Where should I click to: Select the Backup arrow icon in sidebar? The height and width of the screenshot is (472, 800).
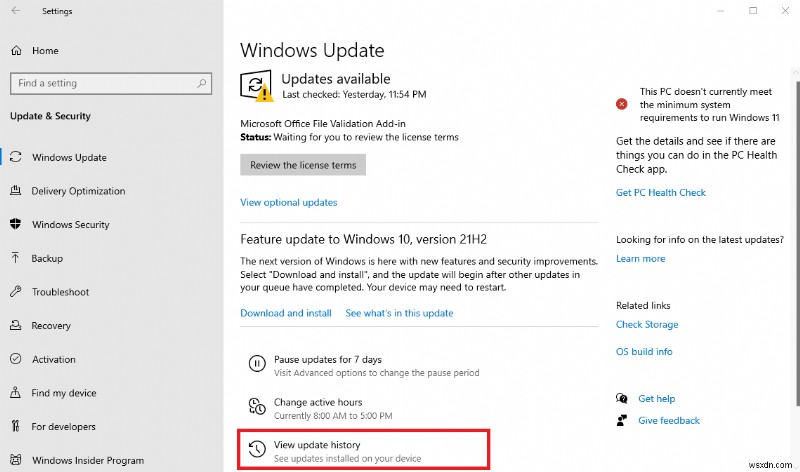tap(16, 258)
